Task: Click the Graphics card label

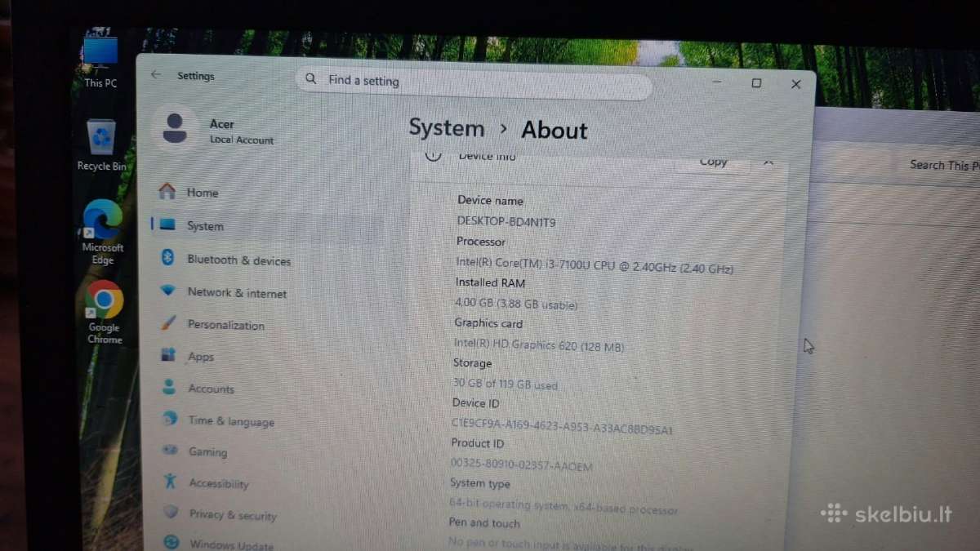Action: (488, 323)
